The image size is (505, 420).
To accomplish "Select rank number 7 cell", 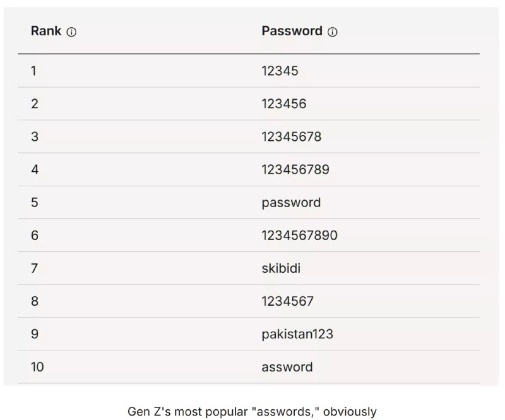I will pyautogui.click(x=34, y=268).
